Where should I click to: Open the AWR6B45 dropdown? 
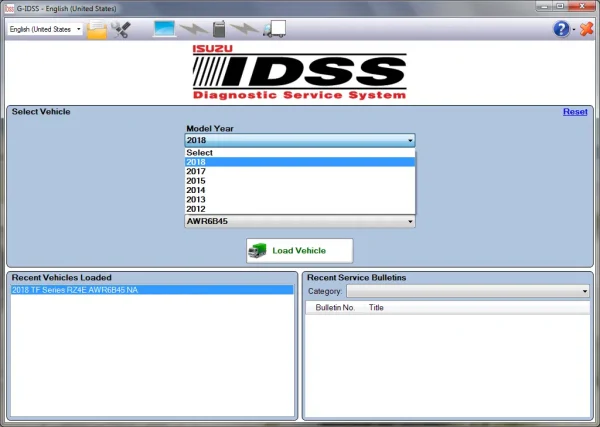coord(300,221)
